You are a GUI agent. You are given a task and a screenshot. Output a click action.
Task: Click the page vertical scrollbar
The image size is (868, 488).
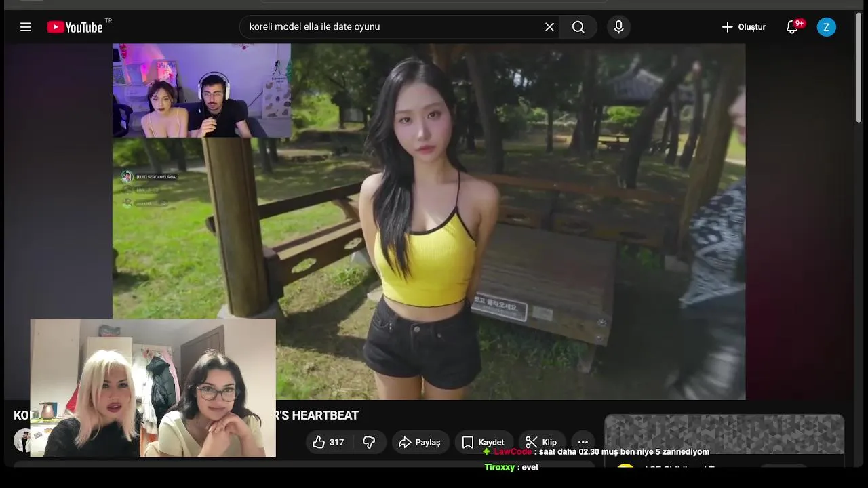pyautogui.click(x=859, y=68)
